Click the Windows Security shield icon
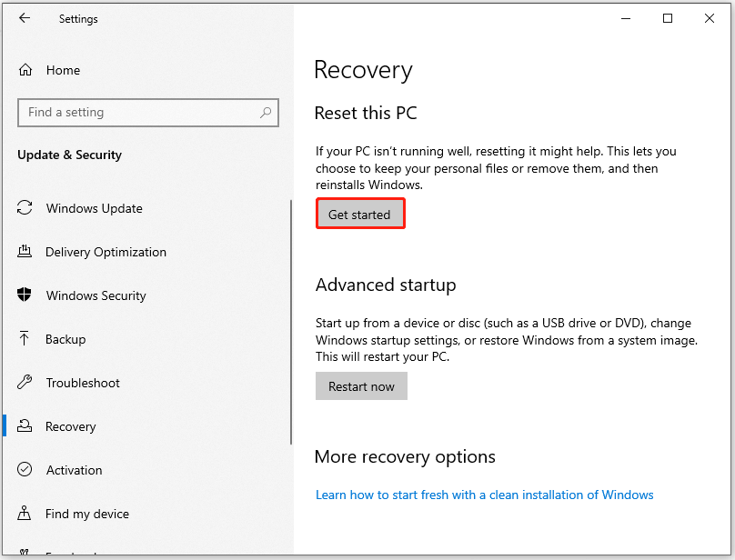 [25, 295]
